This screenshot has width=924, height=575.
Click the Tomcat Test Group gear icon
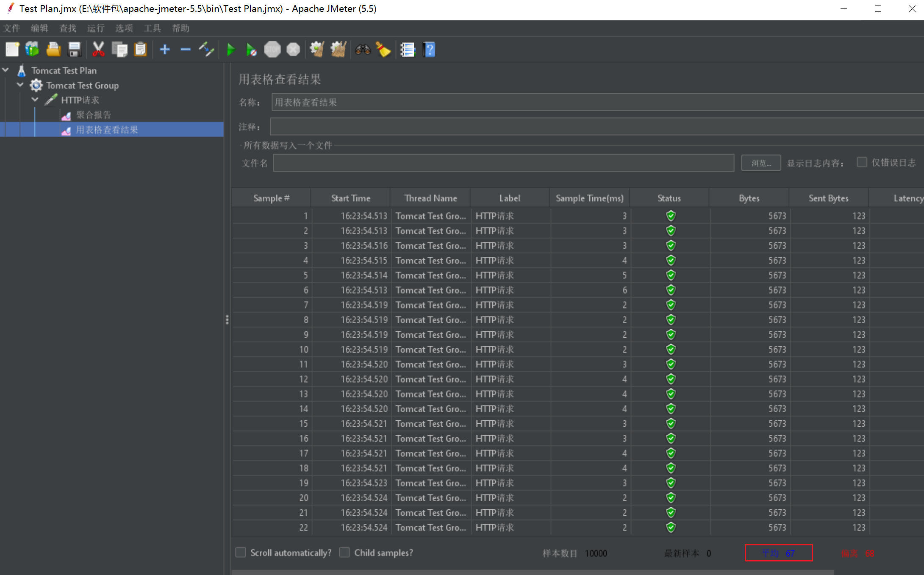tap(36, 85)
